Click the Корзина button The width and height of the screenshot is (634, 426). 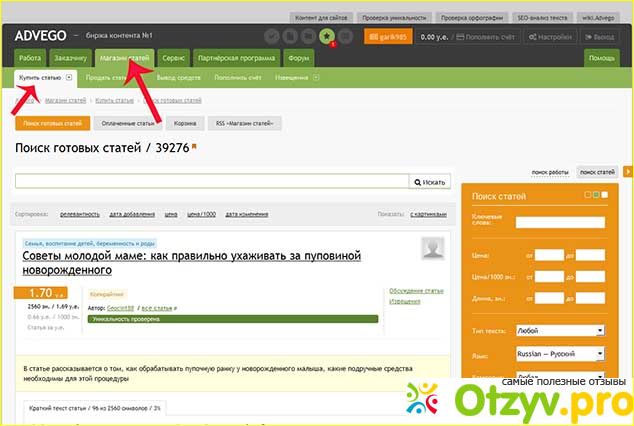tap(185, 123)
